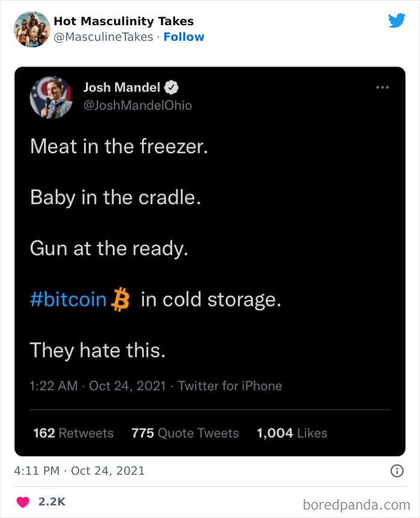Click the Twitter bird logo
This screenshot has width=420, height=518.
[x=397, y=22]
